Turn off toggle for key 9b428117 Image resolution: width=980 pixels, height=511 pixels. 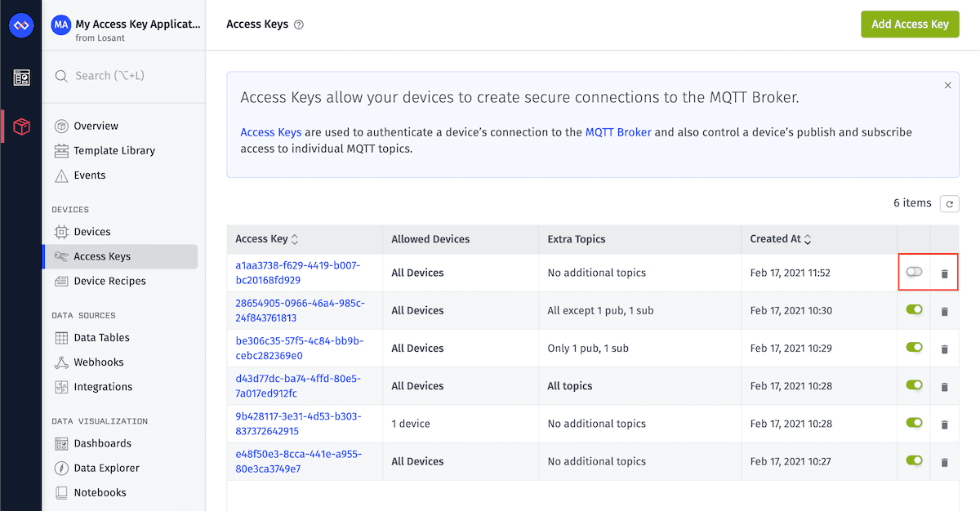pos(914,423)
